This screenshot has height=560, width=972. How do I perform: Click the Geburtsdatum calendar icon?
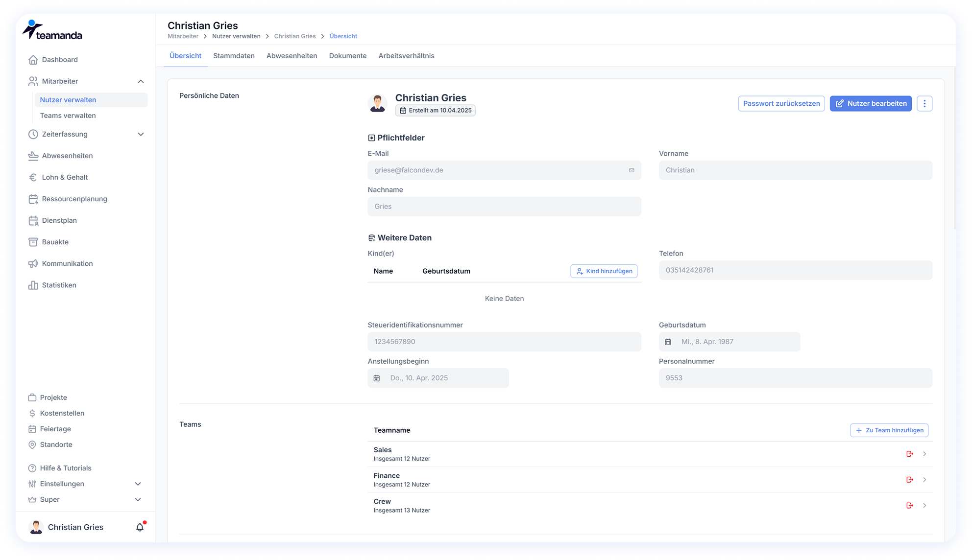tap(668, 342)
